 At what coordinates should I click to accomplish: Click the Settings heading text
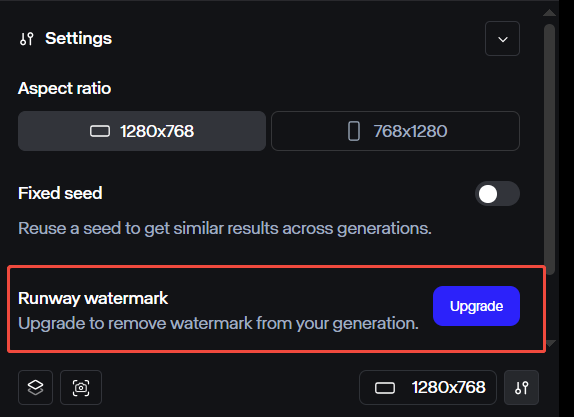point(78,38)
